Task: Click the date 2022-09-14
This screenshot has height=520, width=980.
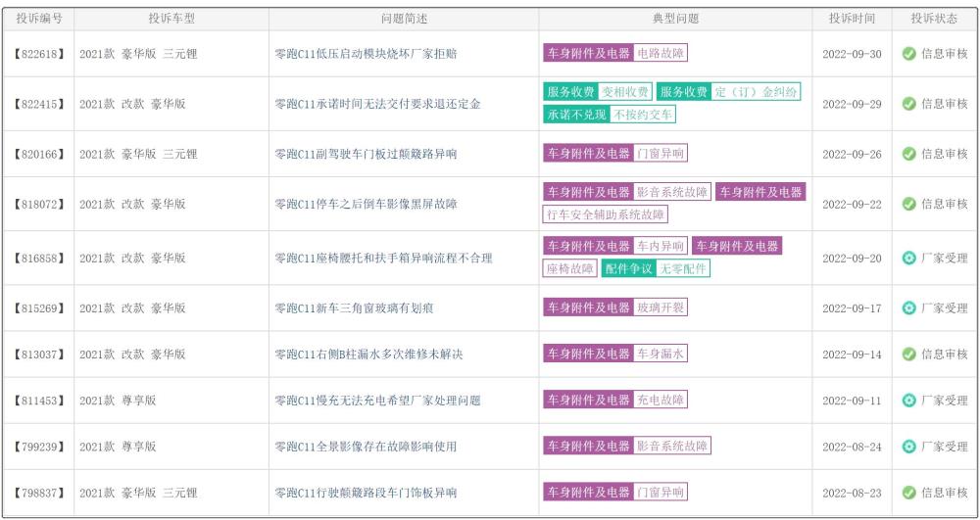Action: click(x=852, y=354)
